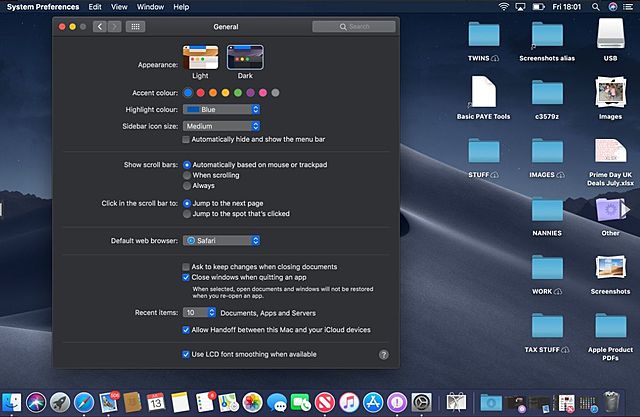Screen dimensions: 640x417
Task: Pick the green accent colour
Action: point(238,93)
